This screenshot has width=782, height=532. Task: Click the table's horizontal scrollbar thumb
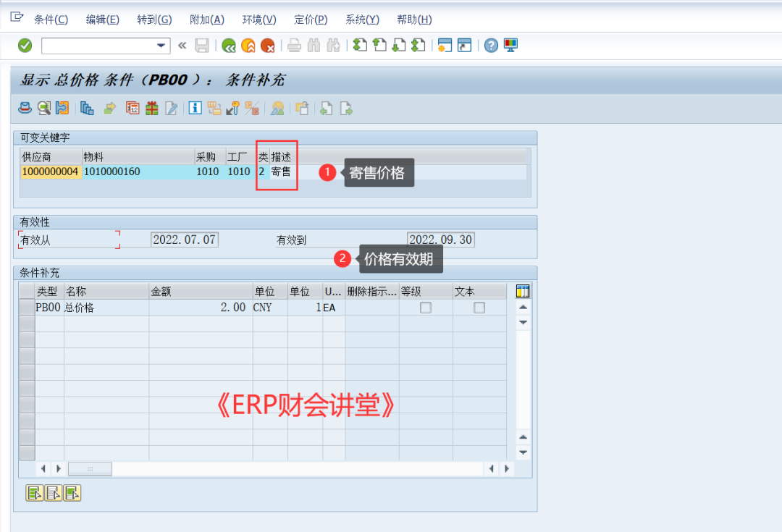pyautogui.click(x=90, y=469)
